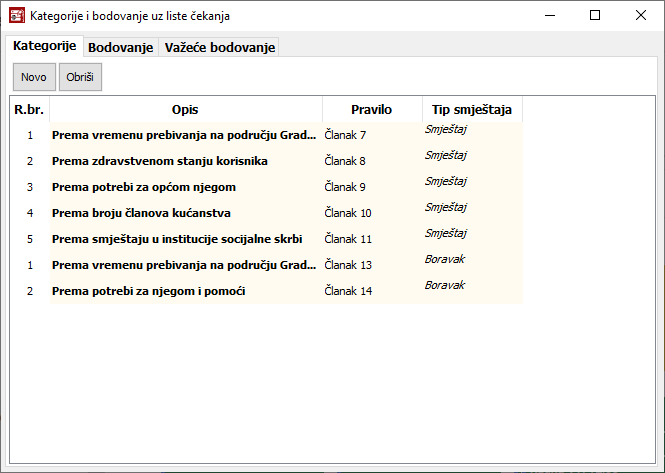665x473 pixels.
Task: Minimize the window
Action: point(549,16)
